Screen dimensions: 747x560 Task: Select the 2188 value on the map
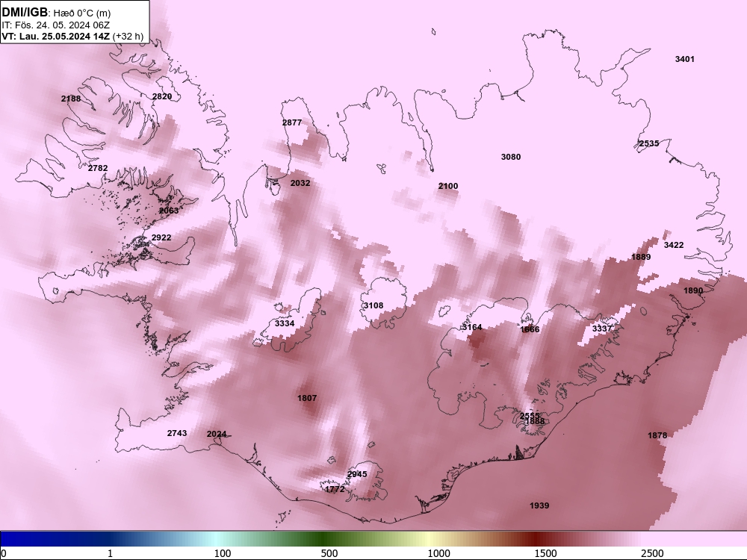pos(71,99)
